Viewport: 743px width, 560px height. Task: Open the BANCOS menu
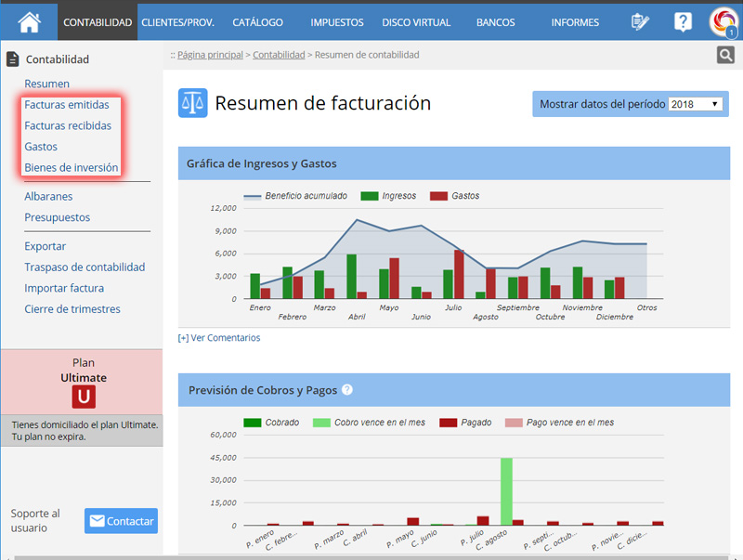pos(495,21)
